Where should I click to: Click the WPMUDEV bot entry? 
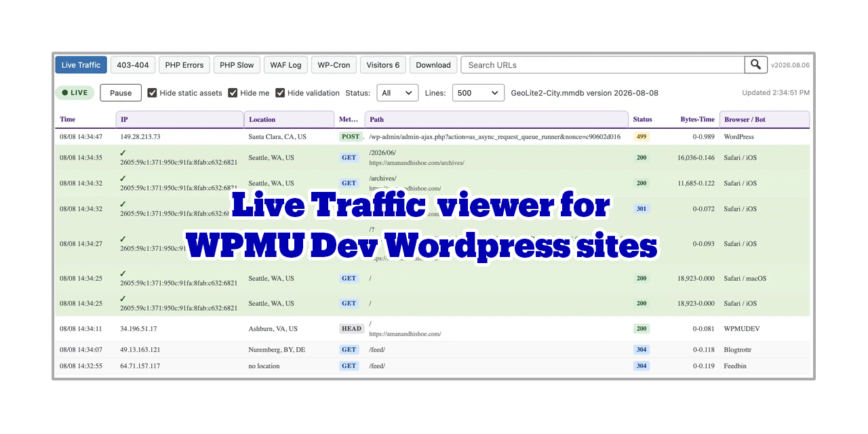[742, 329]
